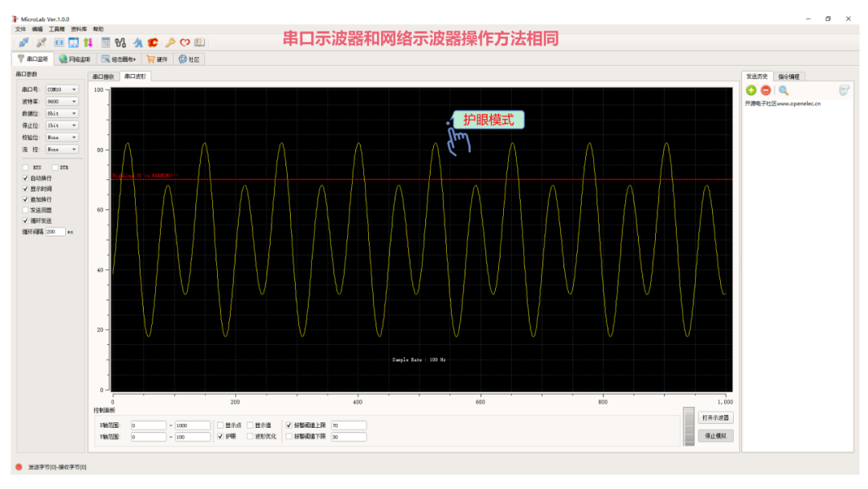Click the disconnect broken-link icon in toolbar
Image resolution: width=868 pixels, height=489 pixels.
41,41
